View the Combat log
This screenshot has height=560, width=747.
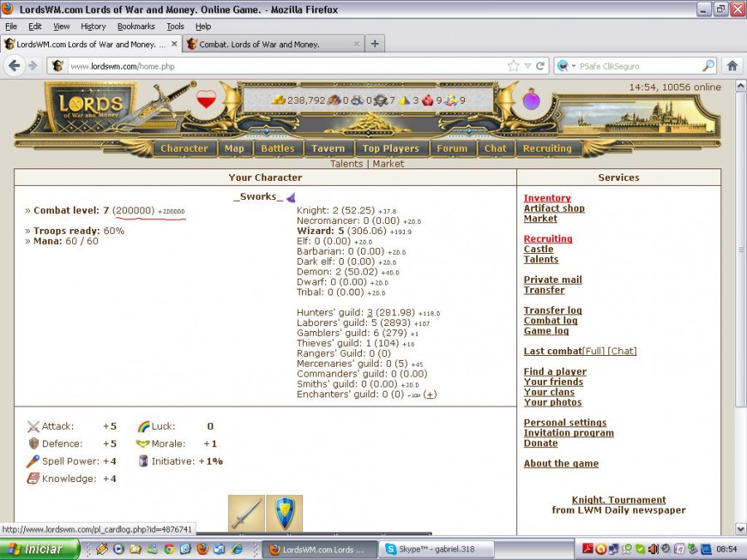[x=550, y=320]
